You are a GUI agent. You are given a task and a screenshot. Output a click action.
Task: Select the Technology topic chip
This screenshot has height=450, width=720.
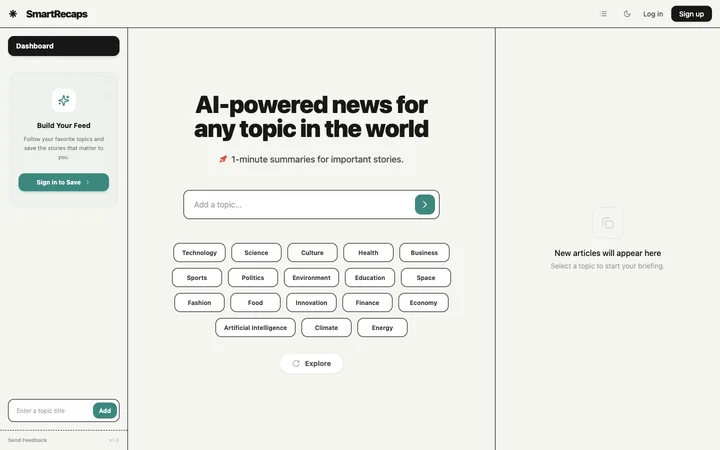pyautogui.click(x=199, y=253)
